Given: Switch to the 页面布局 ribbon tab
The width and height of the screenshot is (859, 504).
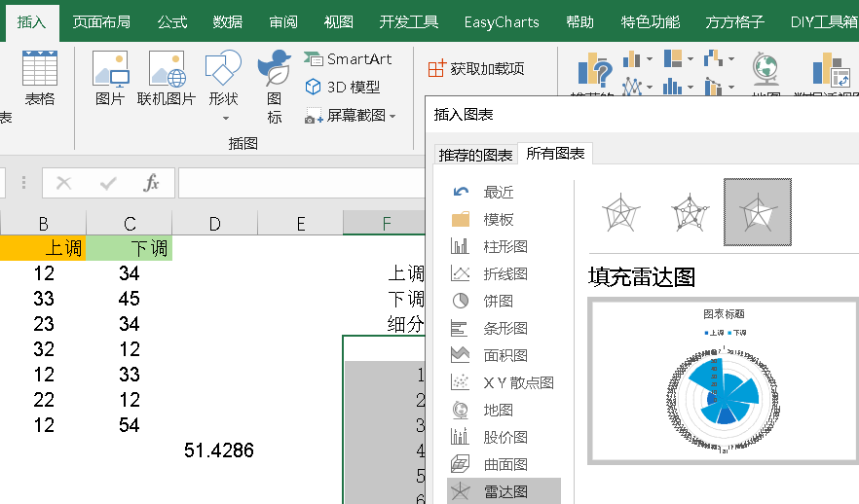Looking at the screenshot, I should pyautogui.click(x=101, y=21).
